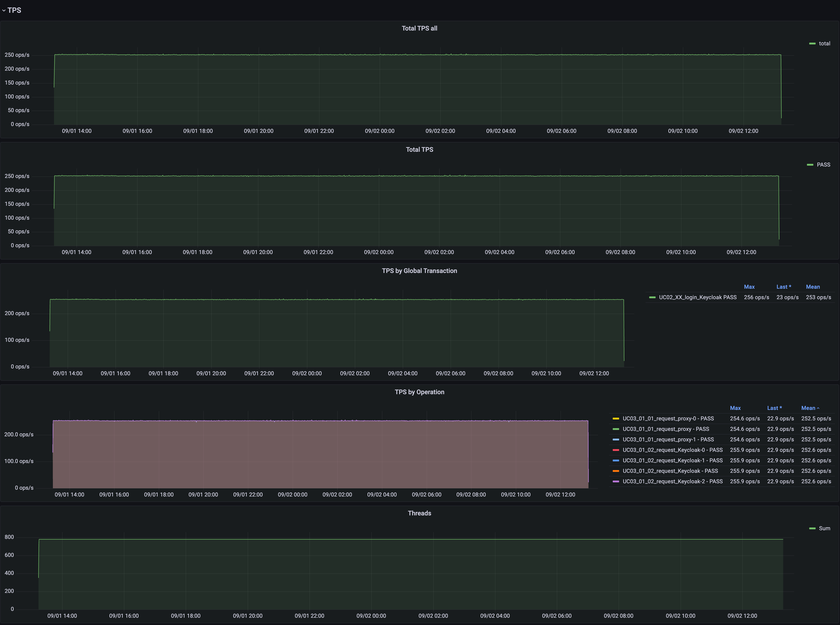Click '09/01 20:00' tick in Total TPS chart

(258, 252)
